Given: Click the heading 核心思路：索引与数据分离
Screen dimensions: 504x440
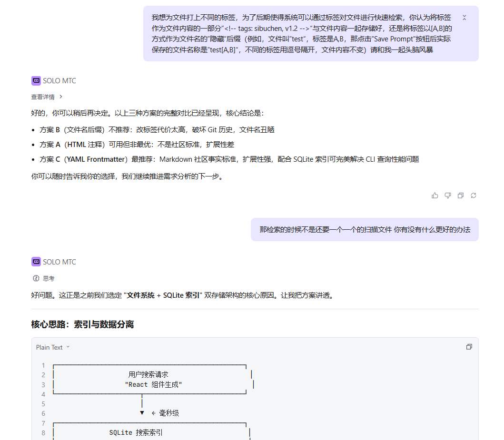Looking at the screenshot, I should [82, 324].
